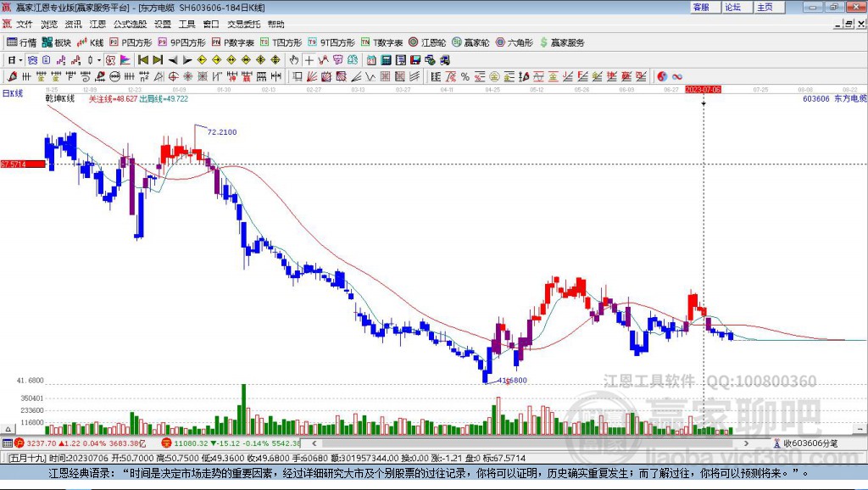This screenshot has width=868, height=490.
Task: Click the up triangle button beside volume pane
Action: click(x=8, y=429)
